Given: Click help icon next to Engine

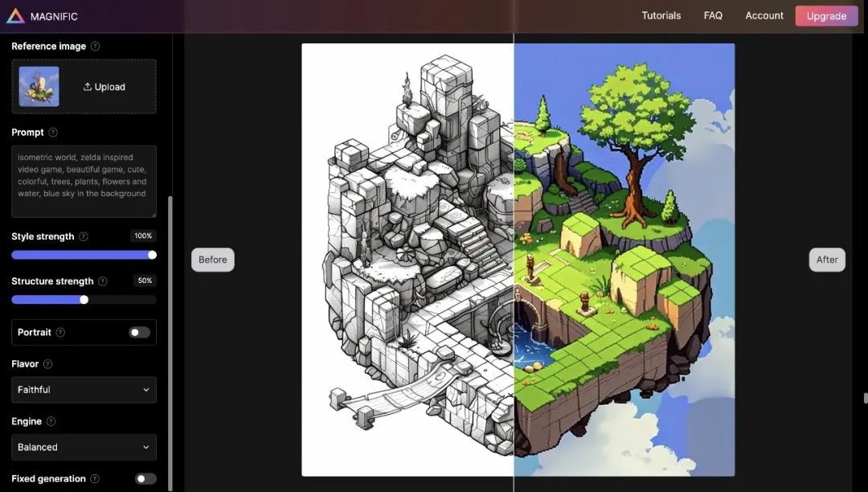Looking at the screenshot, I should 51,421.
